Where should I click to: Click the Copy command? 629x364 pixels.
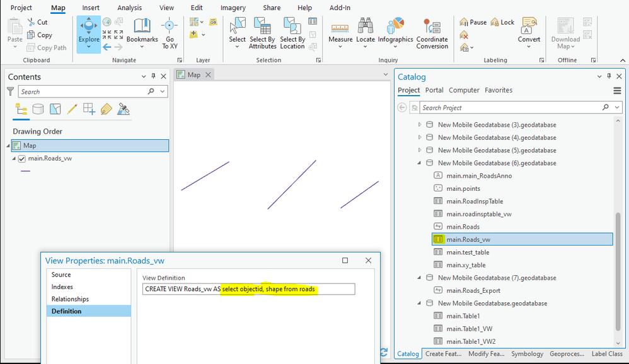pyautogui.click(x=39, y=35)
